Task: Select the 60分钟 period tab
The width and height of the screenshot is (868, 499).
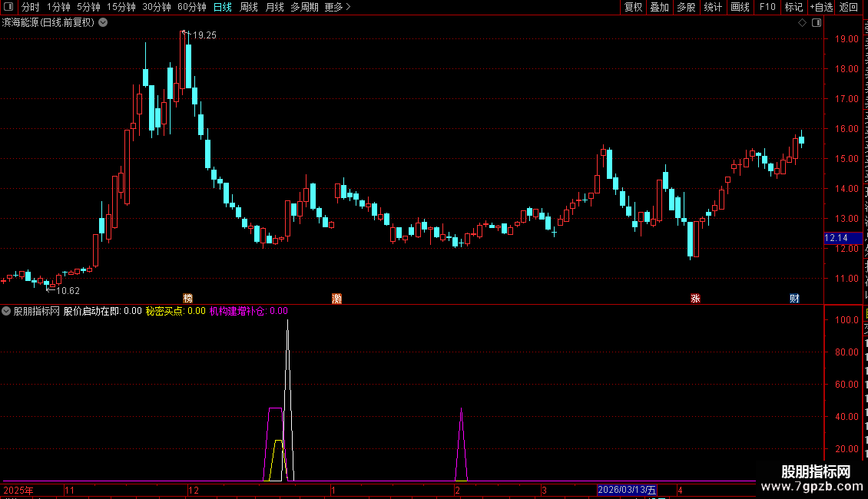Action: [191, 7]
